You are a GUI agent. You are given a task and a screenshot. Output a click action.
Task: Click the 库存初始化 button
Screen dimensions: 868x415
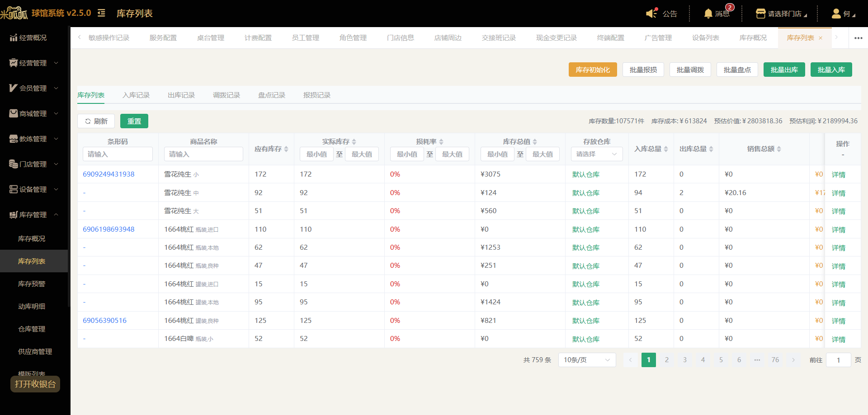593,70
